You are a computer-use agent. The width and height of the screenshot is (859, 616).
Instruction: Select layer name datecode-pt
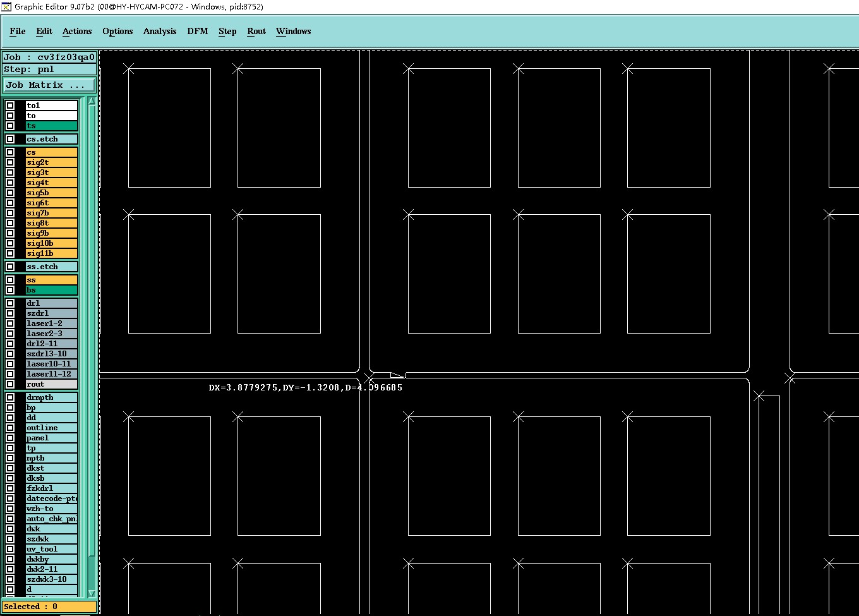click(52, 498)
